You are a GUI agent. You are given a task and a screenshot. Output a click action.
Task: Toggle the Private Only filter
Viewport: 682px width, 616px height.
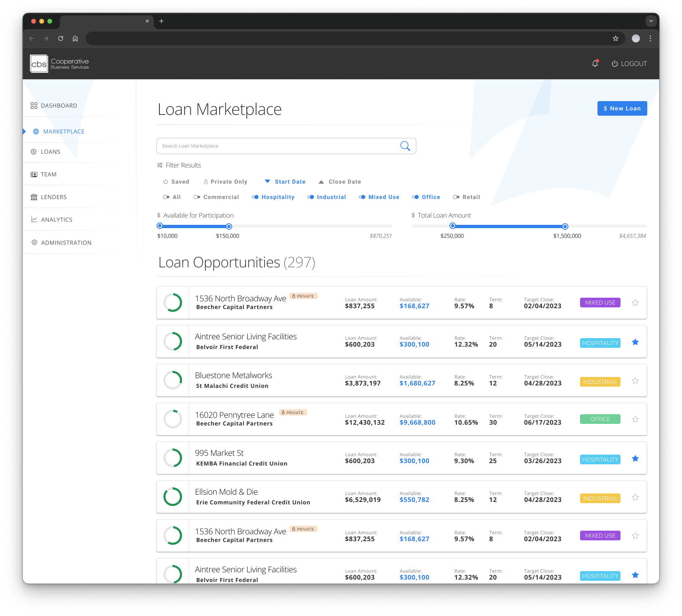pyautogui.click(x=225, y=182)
